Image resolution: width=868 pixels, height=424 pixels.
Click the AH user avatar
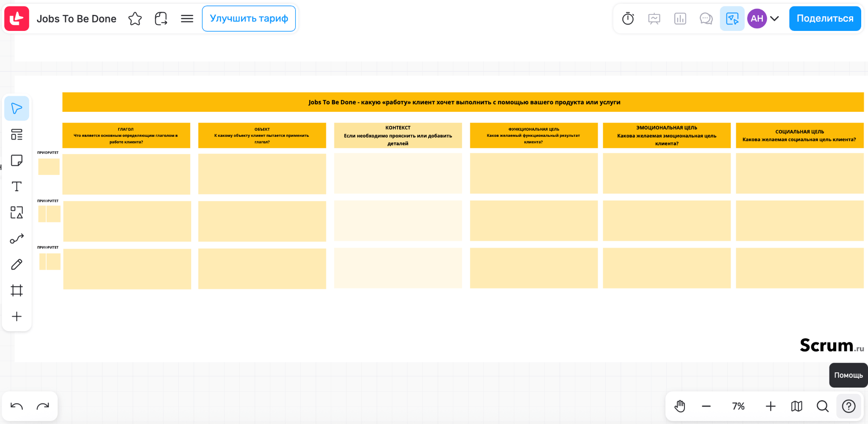tap(757, 19)
